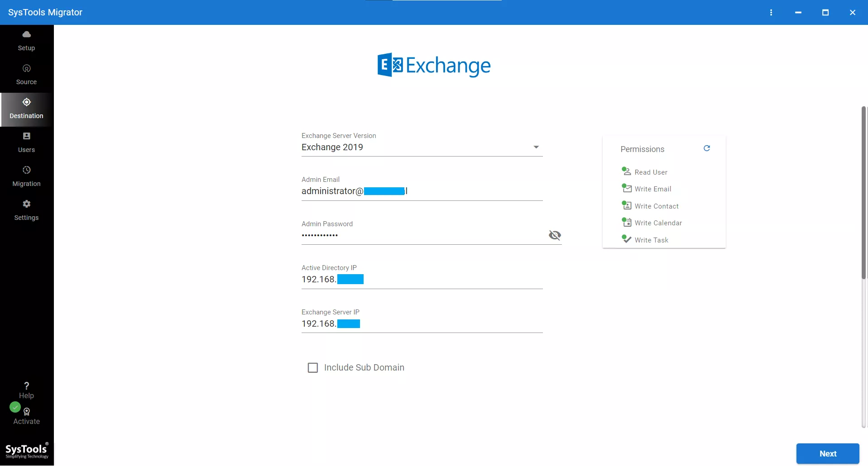868x466 pixels.
Task: Select the Destination step
Action: tap(27, 109)
